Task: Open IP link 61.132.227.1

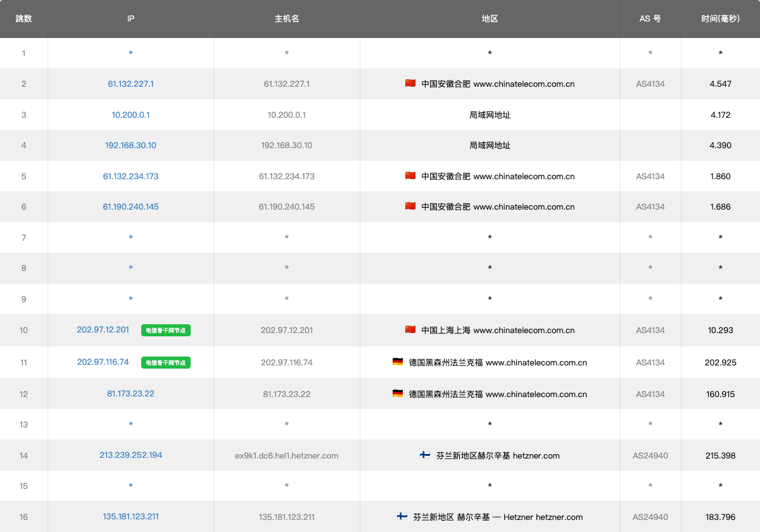Action: 130,84
